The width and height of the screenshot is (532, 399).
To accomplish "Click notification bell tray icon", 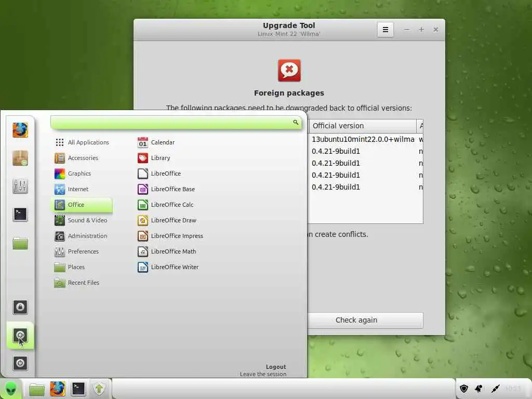I will coord(478,389).
